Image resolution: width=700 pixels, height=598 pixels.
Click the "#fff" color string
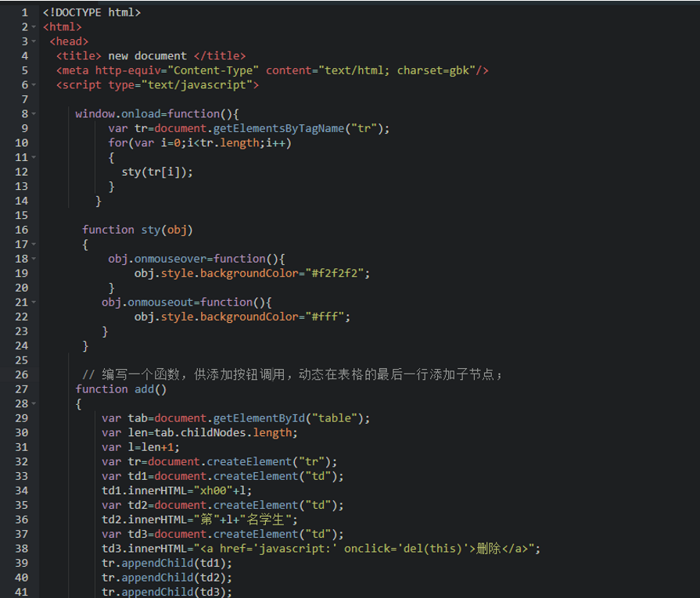325,317
